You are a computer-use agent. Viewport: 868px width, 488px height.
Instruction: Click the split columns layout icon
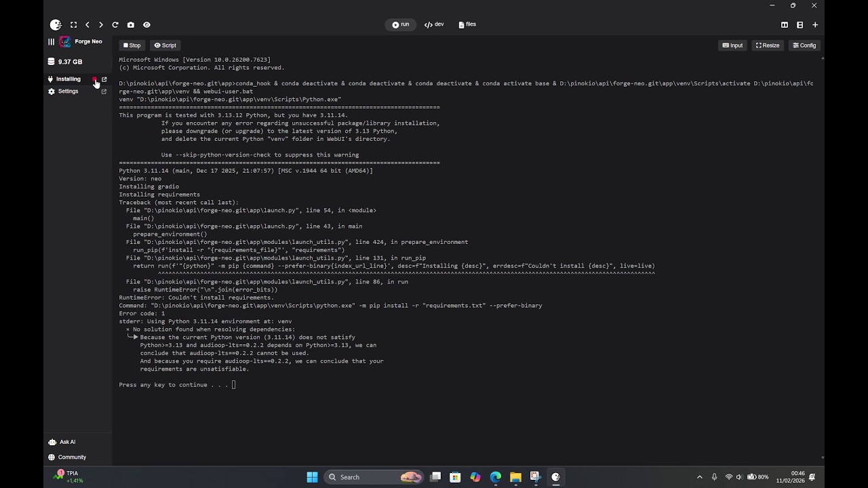[x=785, y=25]
